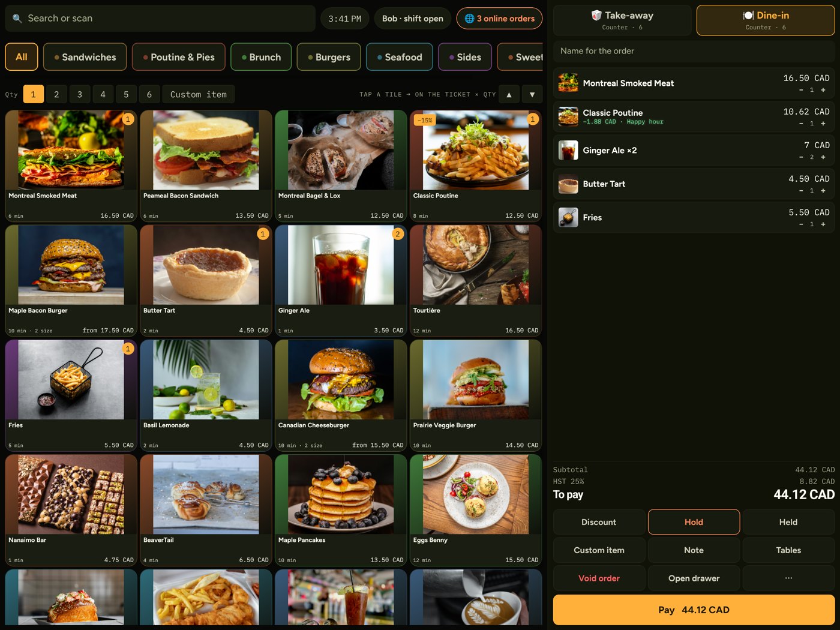Click the up arrow ticket button

click(x=509, y=94)
